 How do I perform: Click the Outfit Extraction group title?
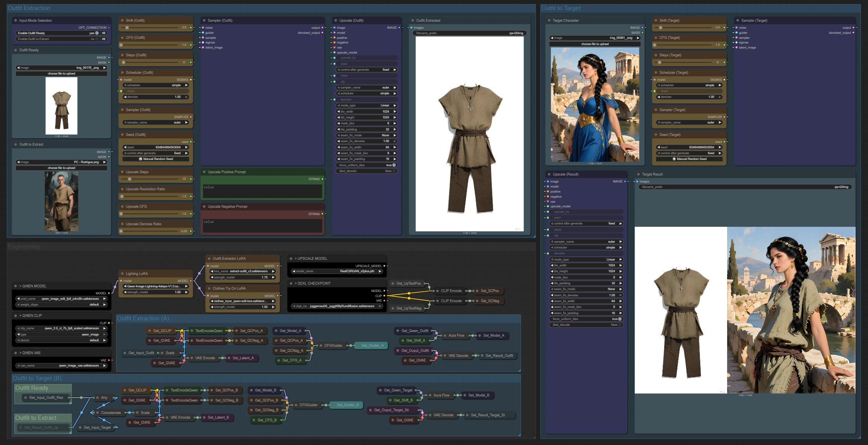(29, 8)
